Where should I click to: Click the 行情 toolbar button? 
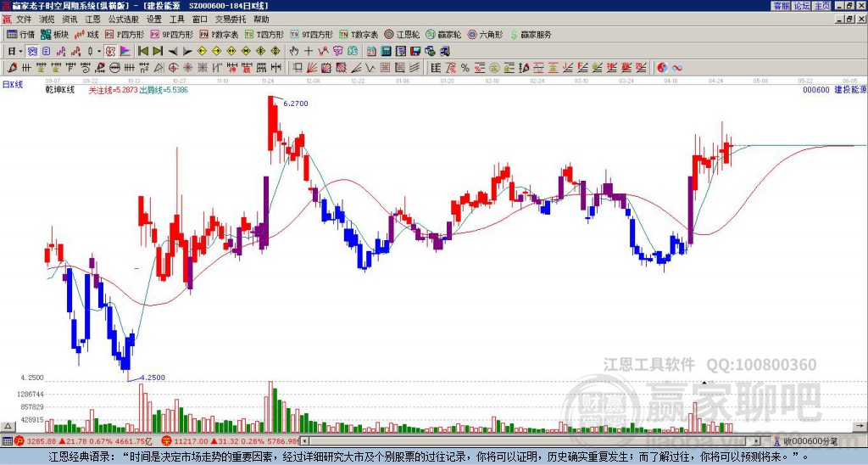21,34
